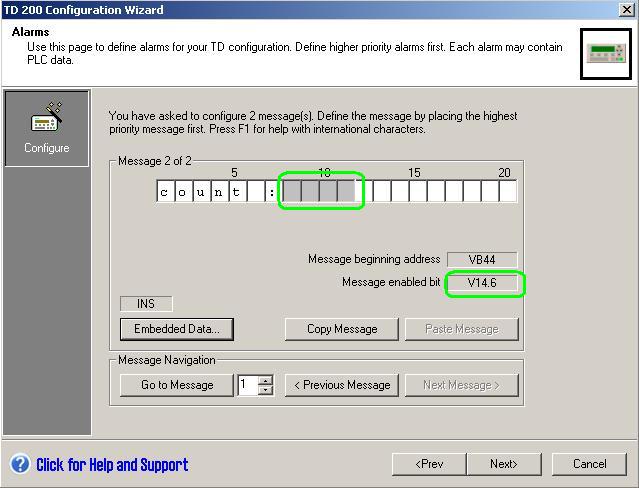The image size is (639, 488).
Task: Select the Configure wizard step icon
Action: pos(46,128)
